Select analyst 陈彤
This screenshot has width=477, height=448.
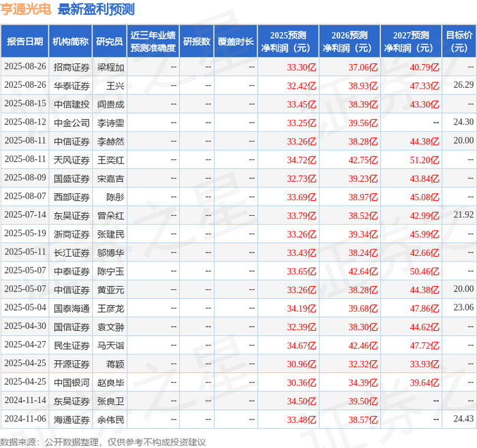coord(115,197)
